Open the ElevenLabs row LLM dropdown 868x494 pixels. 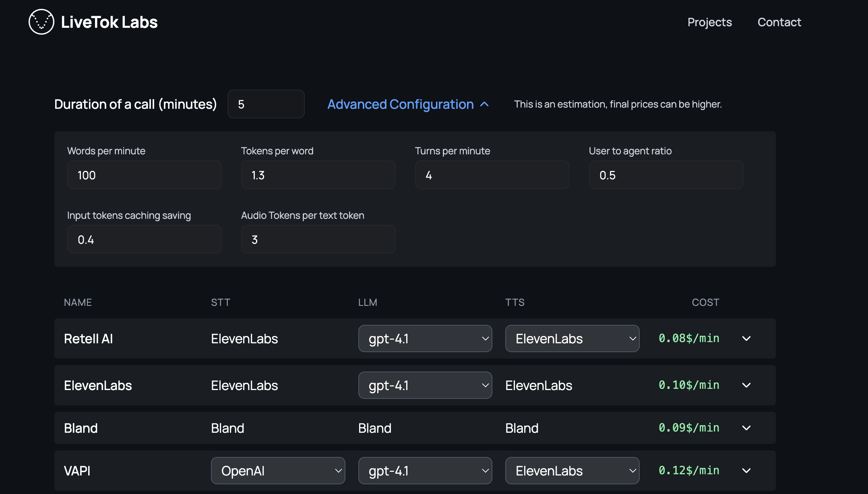[x=425, y=385]
